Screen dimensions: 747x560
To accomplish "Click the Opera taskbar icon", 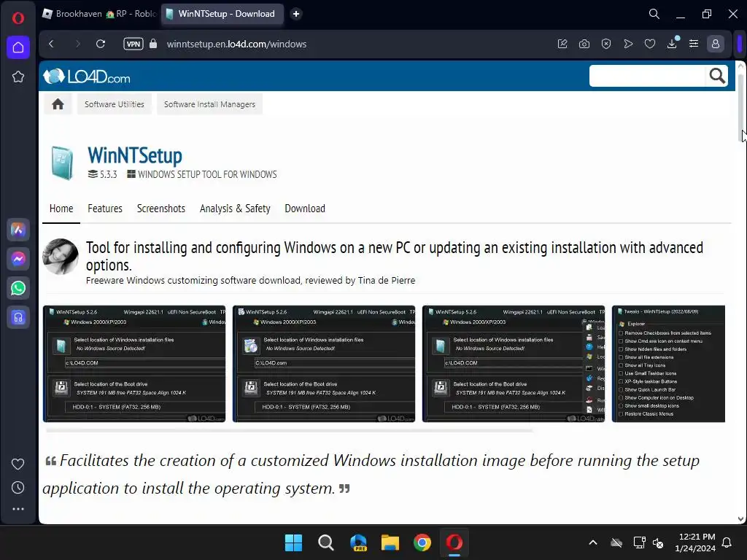I will point(454,542).
